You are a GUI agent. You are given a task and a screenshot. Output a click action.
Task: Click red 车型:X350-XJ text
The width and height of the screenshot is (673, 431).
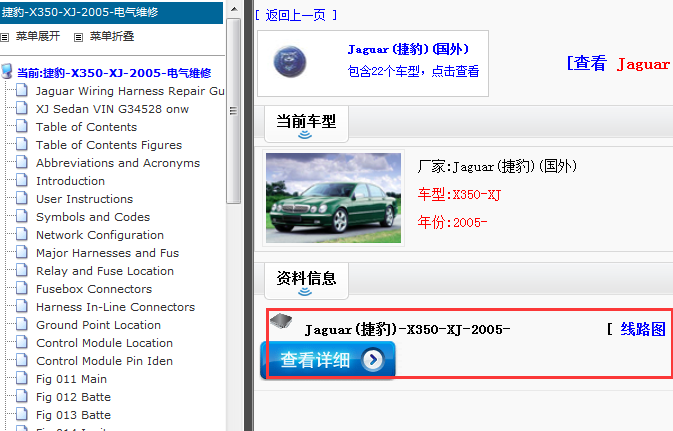(x=459, y=194)
